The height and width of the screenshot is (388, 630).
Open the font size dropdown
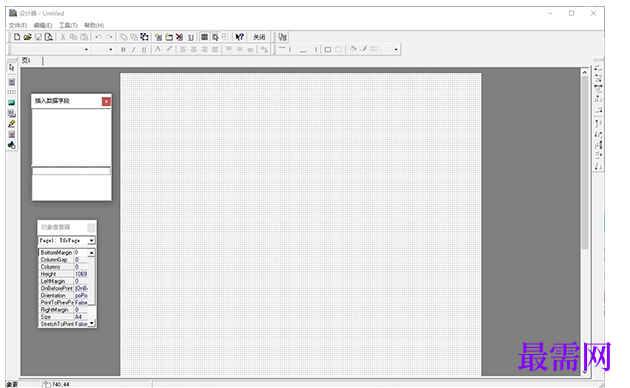(x=110, y=49)
